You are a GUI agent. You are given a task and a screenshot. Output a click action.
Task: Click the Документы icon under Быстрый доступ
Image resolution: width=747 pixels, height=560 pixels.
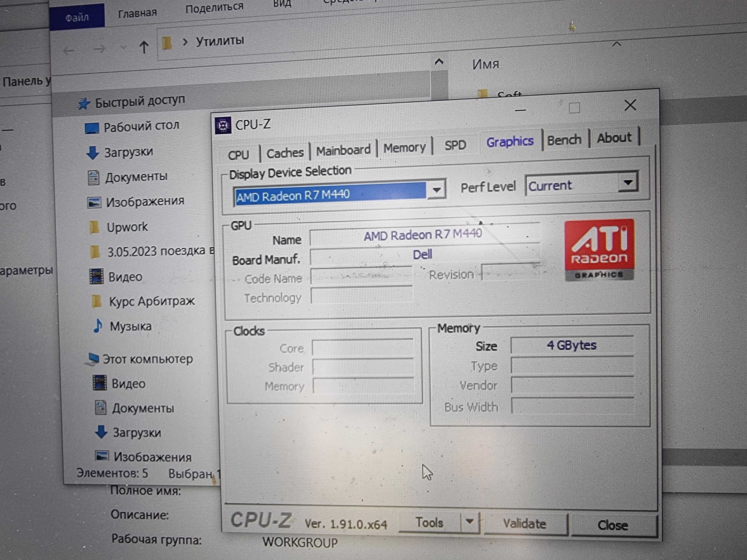(x=94, y=178)
